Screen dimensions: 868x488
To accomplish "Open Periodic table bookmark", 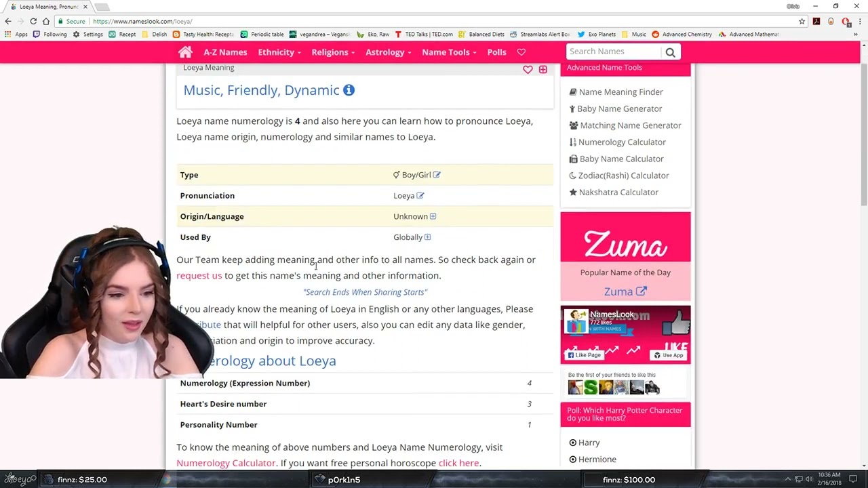I will (x=262, y=34).
